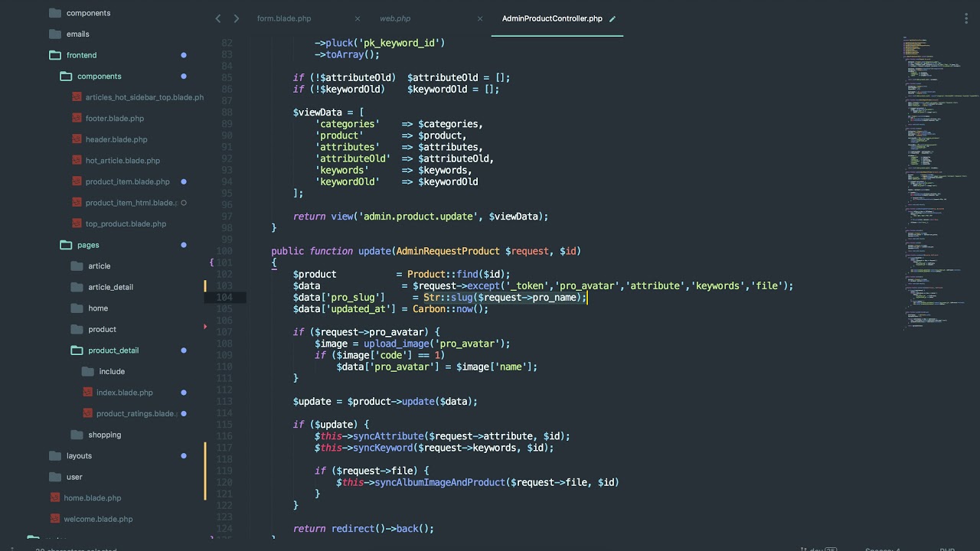This screenshot has height=551, width=980.
Task: Click 'keywordOld' key on line 94
Action: pyautogui.click(x=347, y=181)
